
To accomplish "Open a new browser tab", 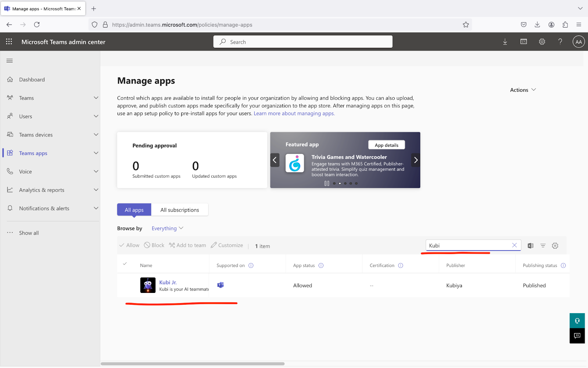I will (x=94, y=8).
